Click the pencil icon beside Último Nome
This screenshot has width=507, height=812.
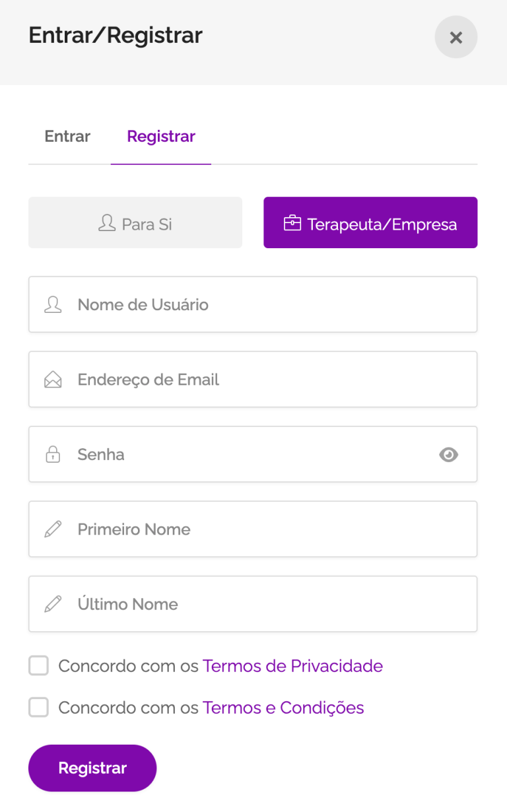tap(53, 604)
